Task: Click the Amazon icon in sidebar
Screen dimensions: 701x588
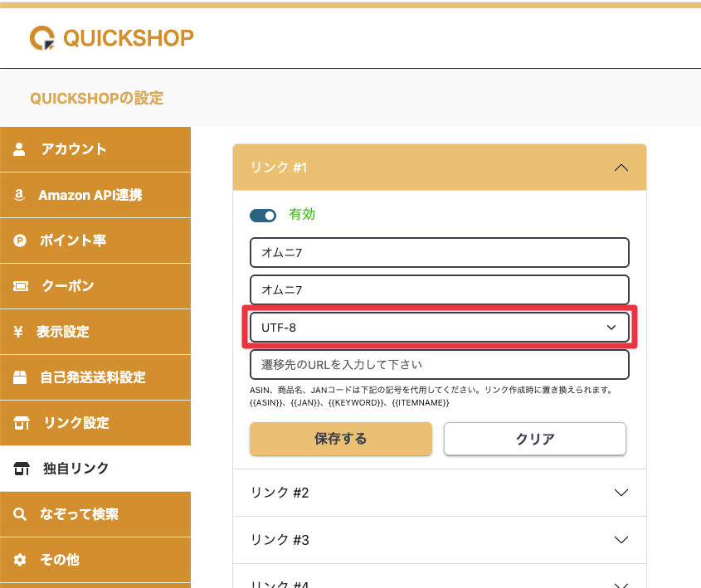Action: click(20, 195)
